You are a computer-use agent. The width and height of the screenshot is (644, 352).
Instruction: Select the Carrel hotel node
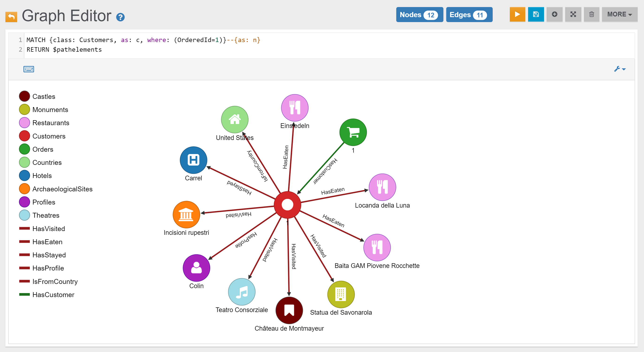193,160
